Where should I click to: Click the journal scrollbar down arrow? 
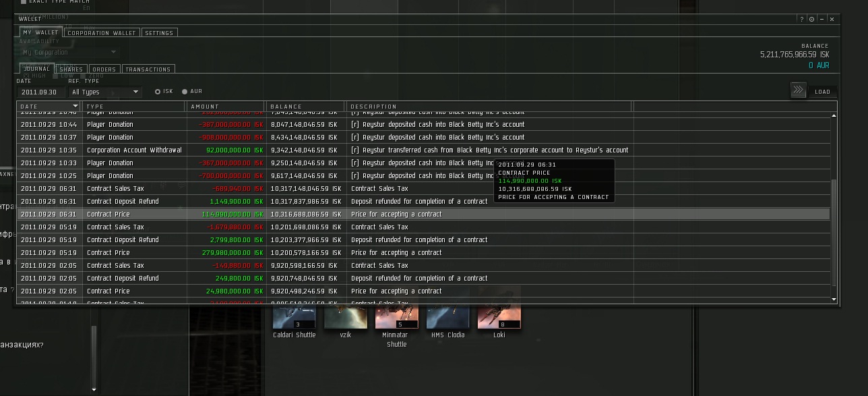click(x=834, y=300)
